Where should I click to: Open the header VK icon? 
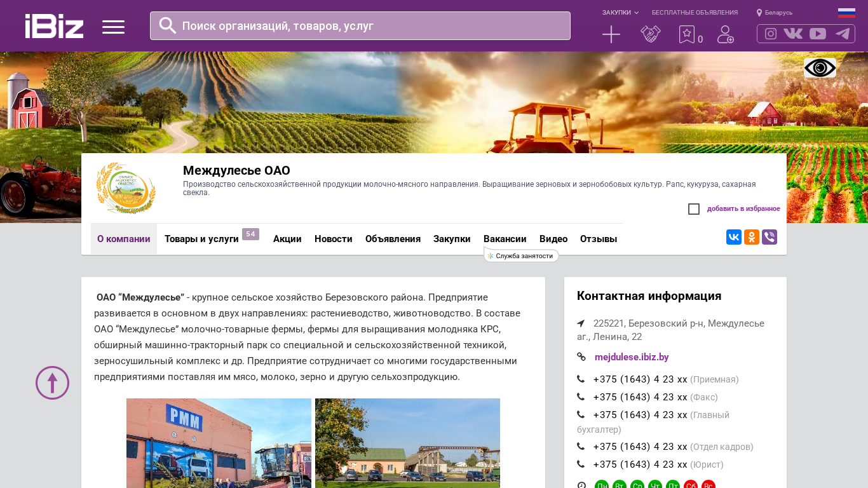793,34
